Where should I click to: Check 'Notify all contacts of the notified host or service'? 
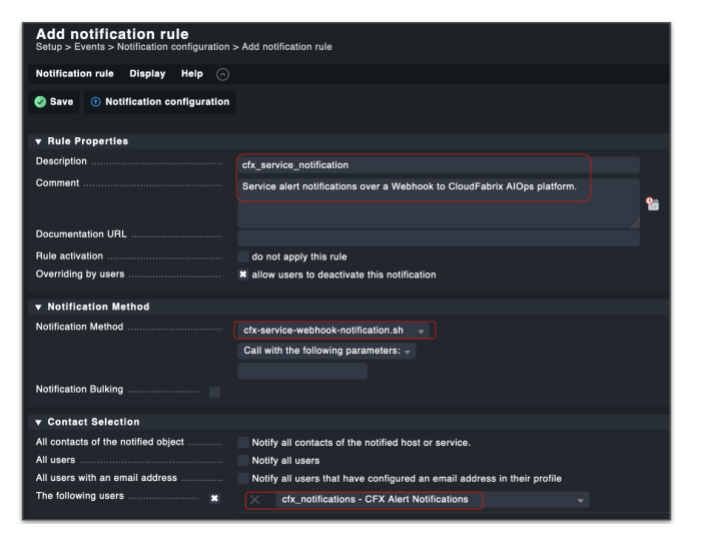tap(243, 443)
